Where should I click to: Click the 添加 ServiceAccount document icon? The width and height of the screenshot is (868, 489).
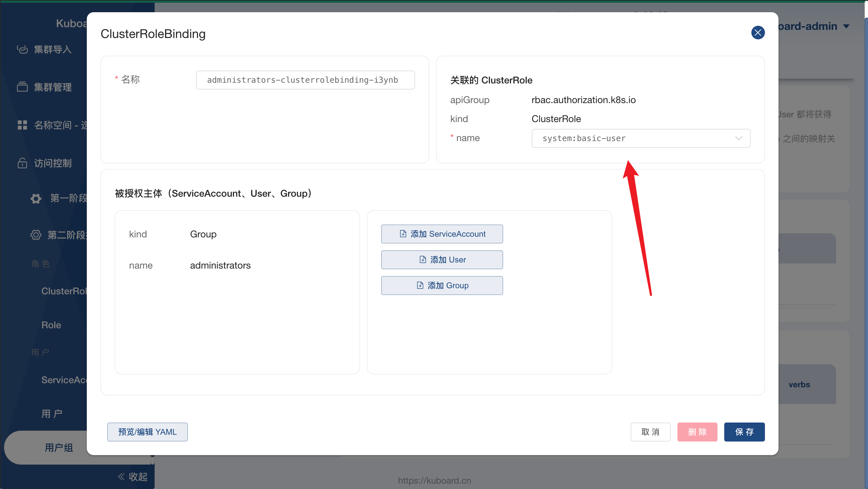tap(403, 234)
